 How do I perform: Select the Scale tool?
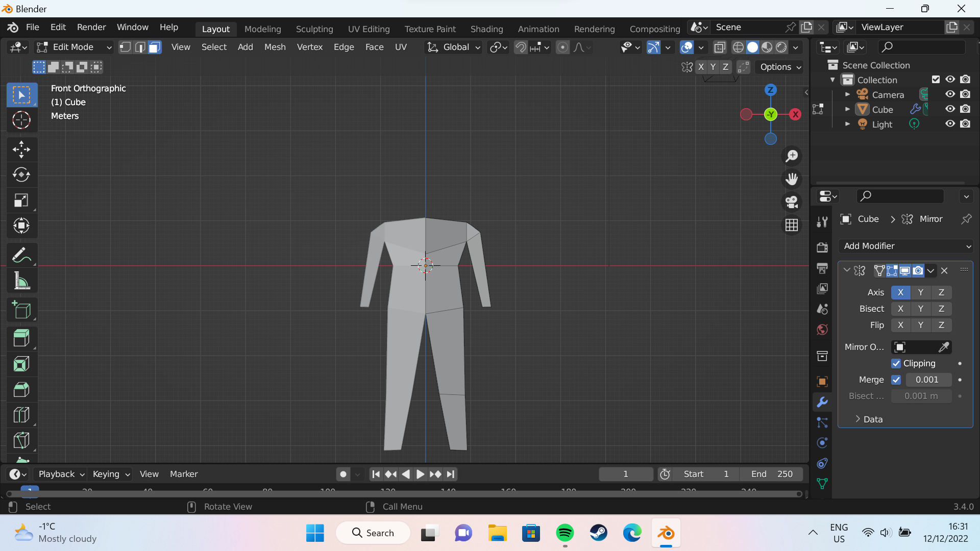(x=21, y=201)
